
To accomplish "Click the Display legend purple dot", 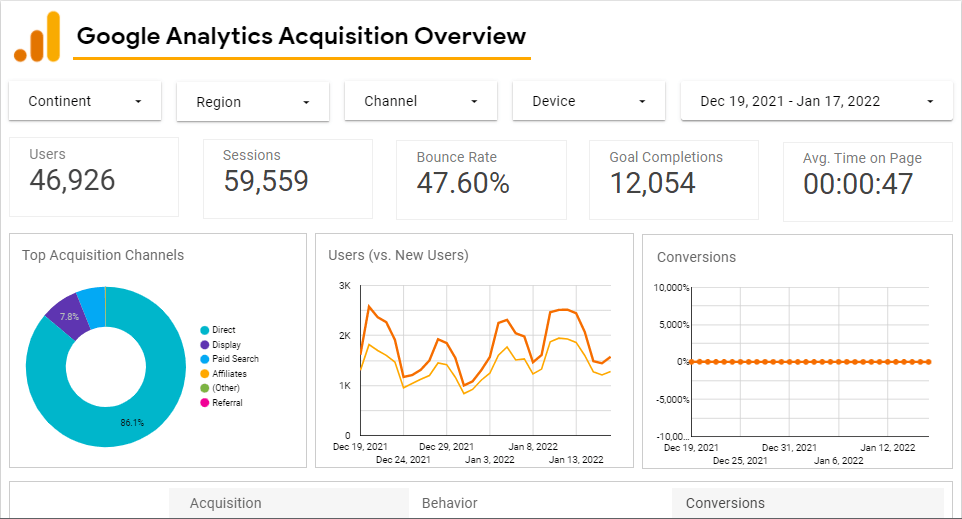I will coord(205,345).
